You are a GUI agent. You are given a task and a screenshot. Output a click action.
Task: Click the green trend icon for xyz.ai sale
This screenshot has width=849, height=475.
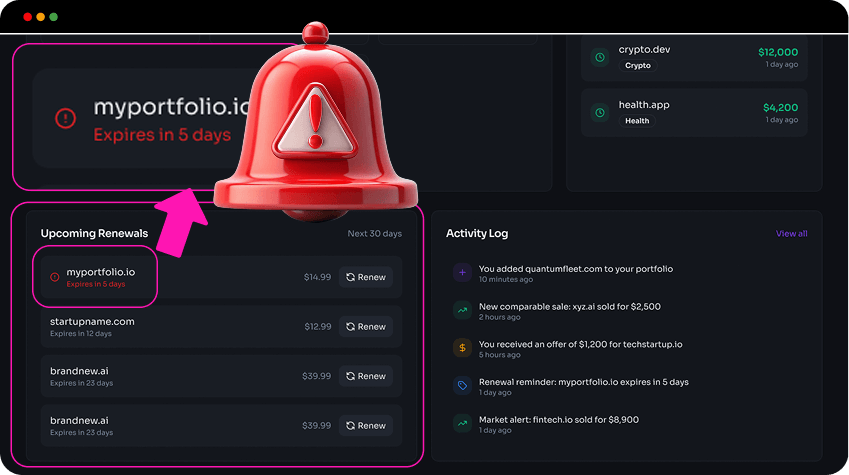click(x=462, y=310)
